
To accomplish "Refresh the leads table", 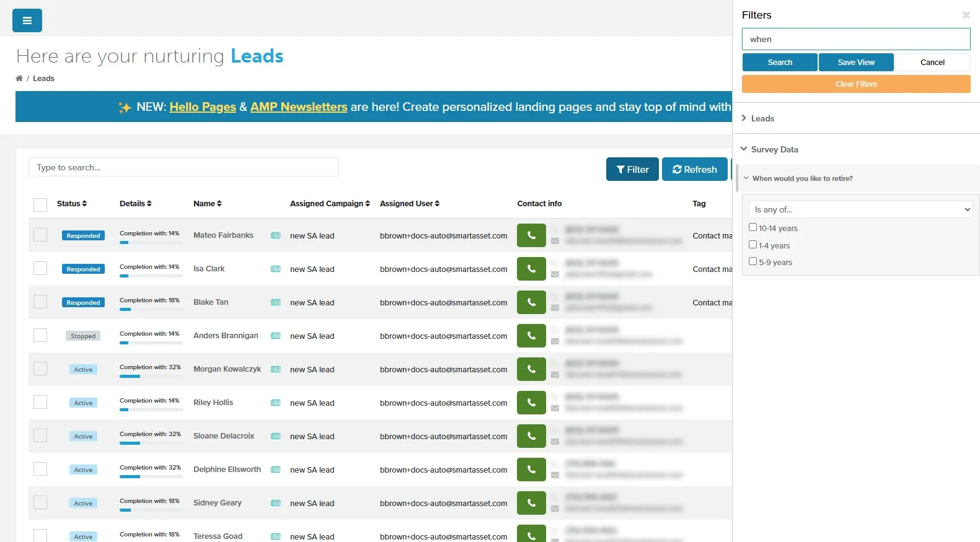I will coord(695,169).
